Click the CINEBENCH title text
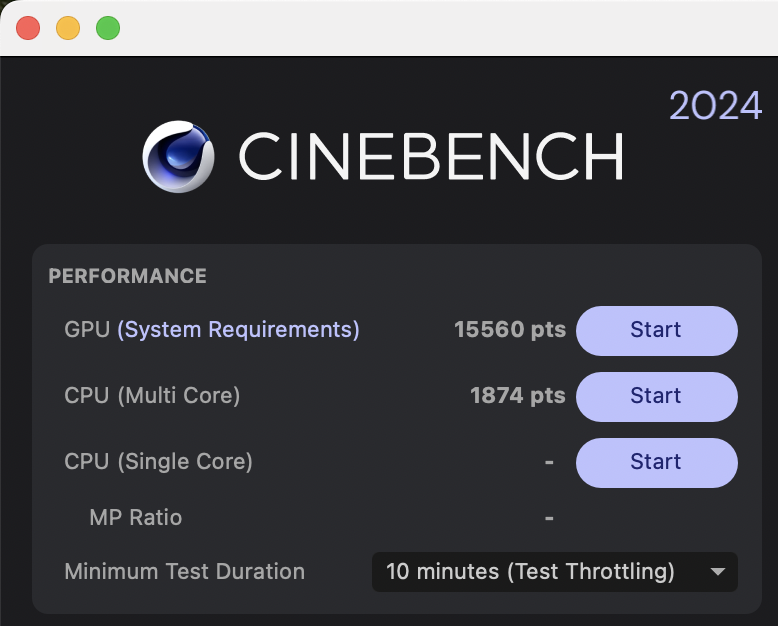The image size is (778, 626). (431, 156)
